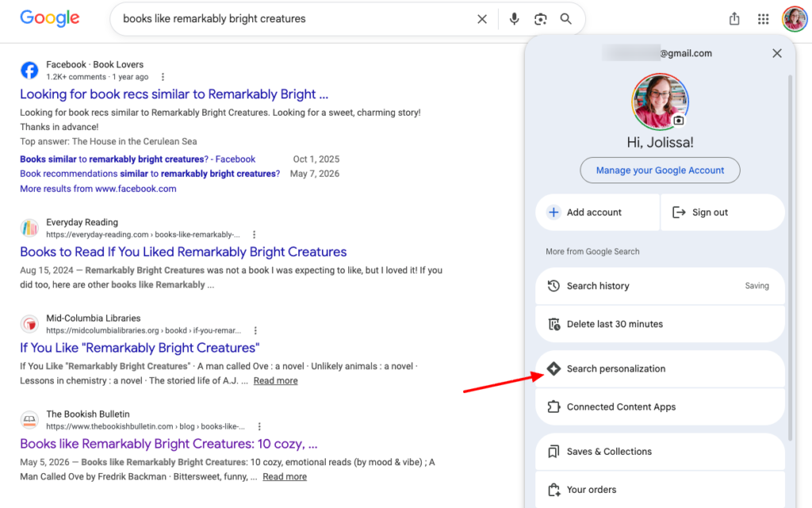Click the Your orders bag icon

tap(553, 489)
